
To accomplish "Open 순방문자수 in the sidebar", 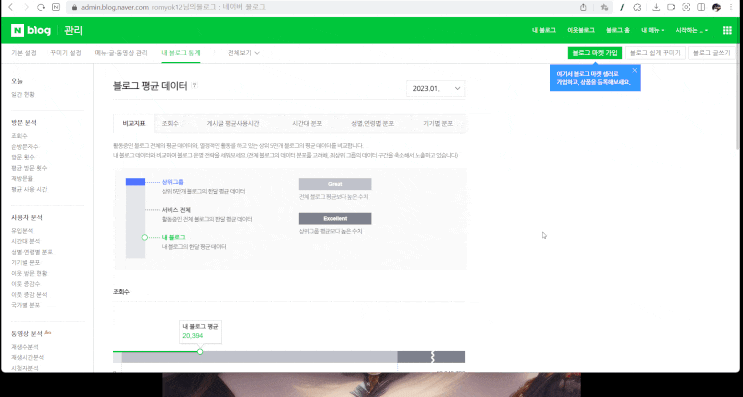I will [x=25, y=147].
